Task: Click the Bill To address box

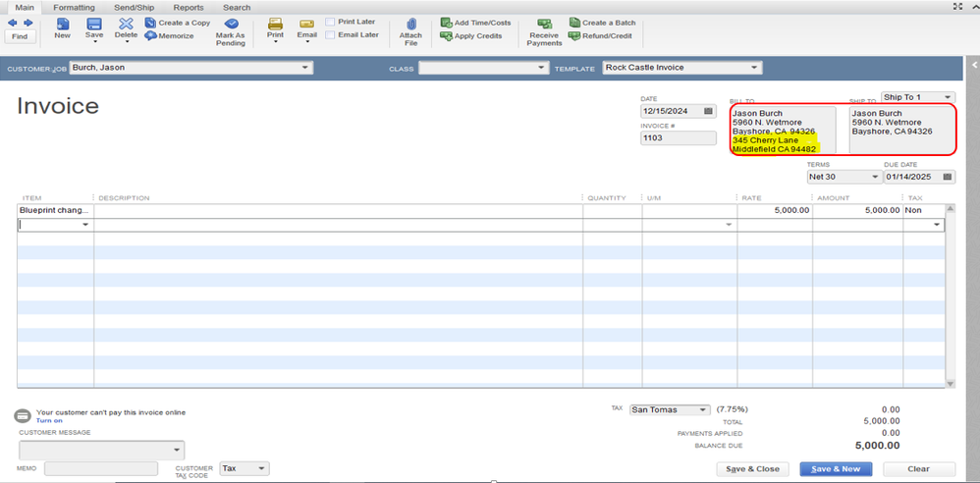Action: 783,130
